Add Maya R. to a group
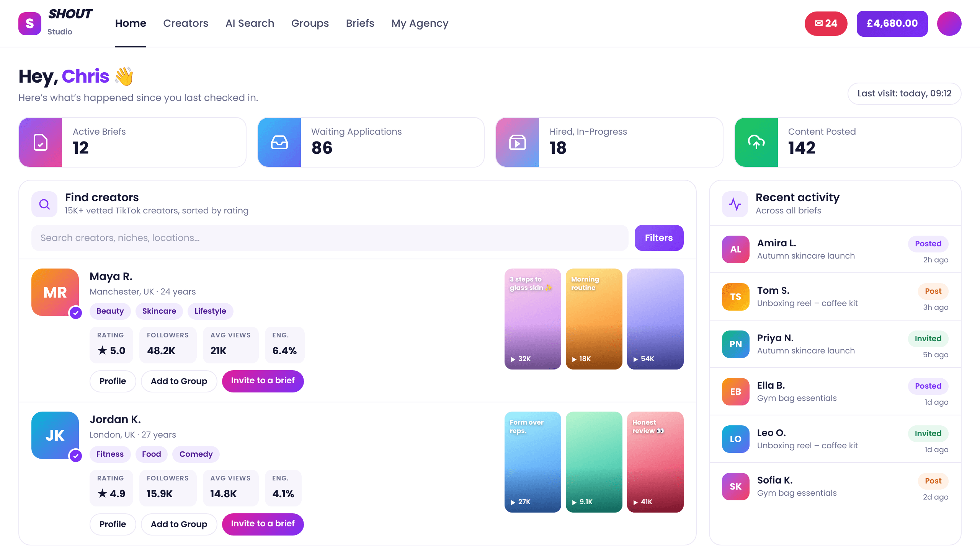This screenshot has height=560, width=980. (x=179, y=381)
